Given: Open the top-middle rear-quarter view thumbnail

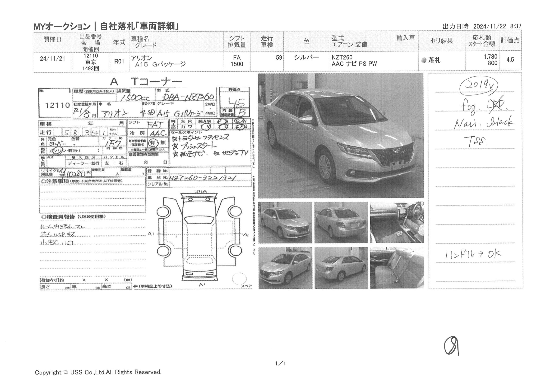Looking at the screenshot, I should point(341,222).
